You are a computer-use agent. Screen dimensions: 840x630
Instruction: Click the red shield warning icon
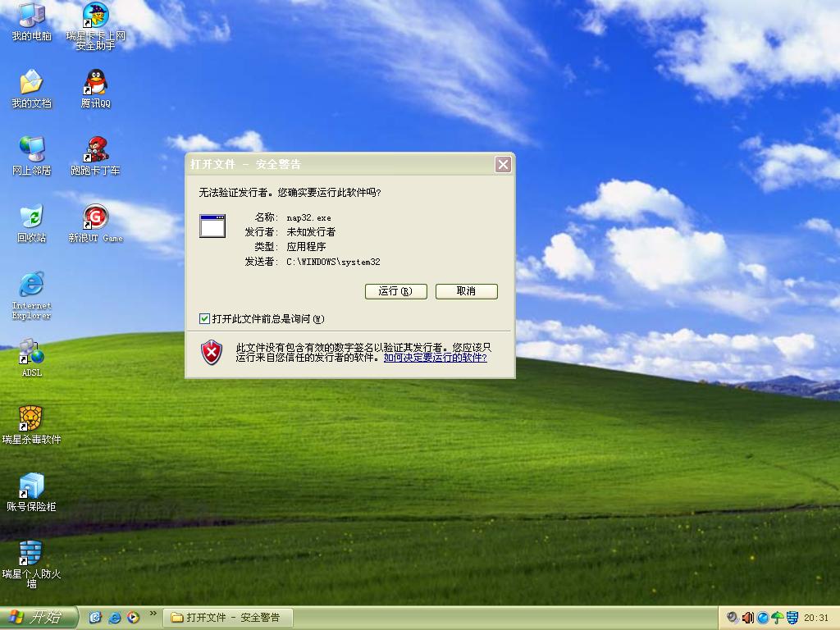[x=212, y=353]
